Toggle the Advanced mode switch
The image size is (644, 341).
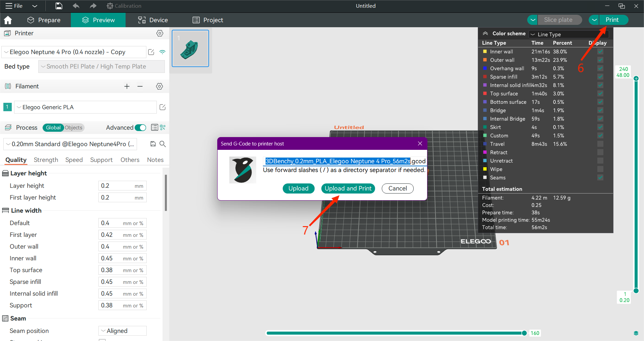(x=140, y=128)
